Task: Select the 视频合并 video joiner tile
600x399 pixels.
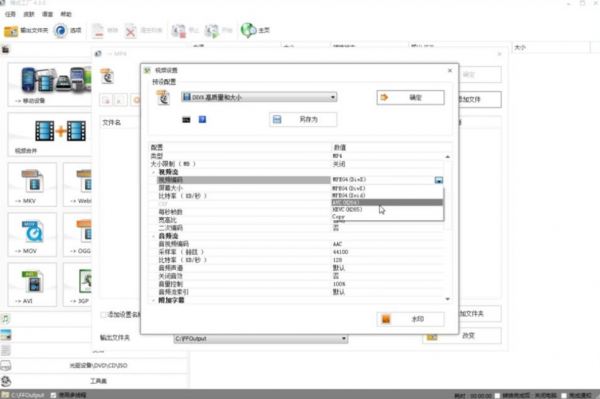Action: point(50,134)
